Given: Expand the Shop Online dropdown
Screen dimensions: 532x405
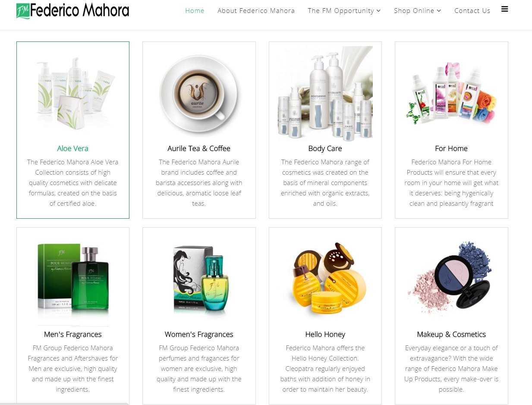Looking at the screenshot, I should click(x=417, y=11).
